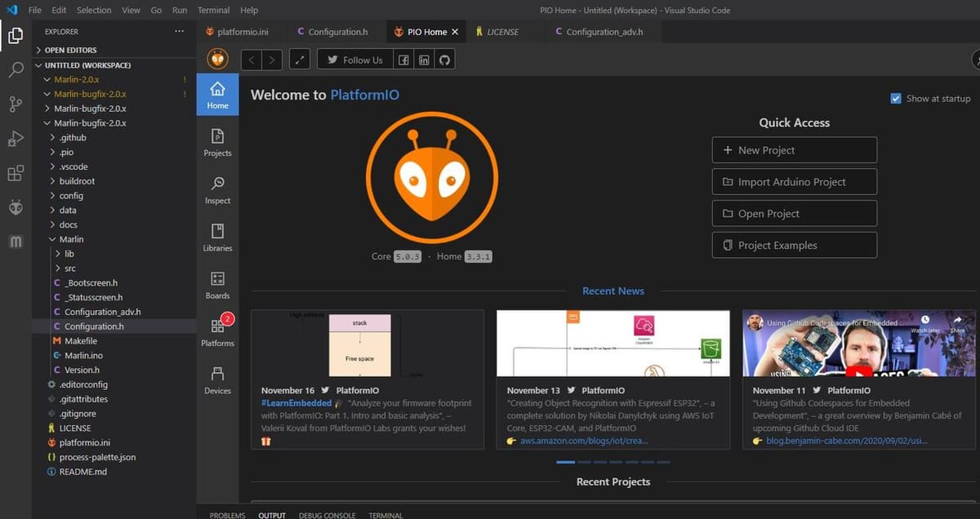This screenshot has height=519, width=980.
Task: Collapse the Marlin folder
Action: click(114, 239)
